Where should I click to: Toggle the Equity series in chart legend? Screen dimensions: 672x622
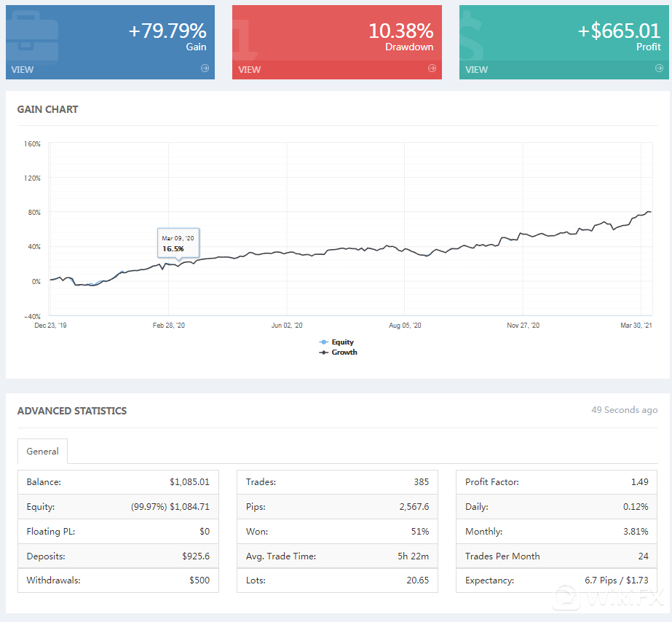342,342
